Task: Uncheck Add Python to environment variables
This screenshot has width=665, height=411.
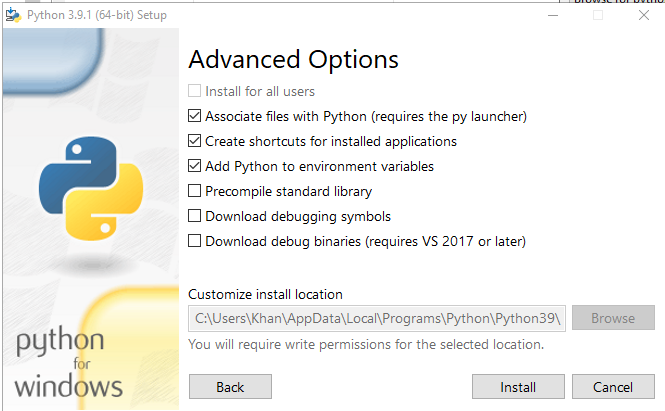Action: [x=194, y=166]
